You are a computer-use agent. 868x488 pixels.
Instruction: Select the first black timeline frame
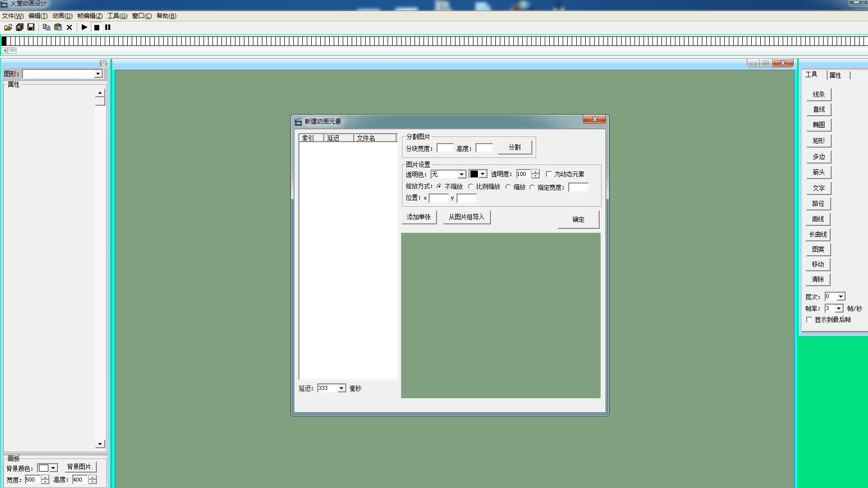coord(4,41)
